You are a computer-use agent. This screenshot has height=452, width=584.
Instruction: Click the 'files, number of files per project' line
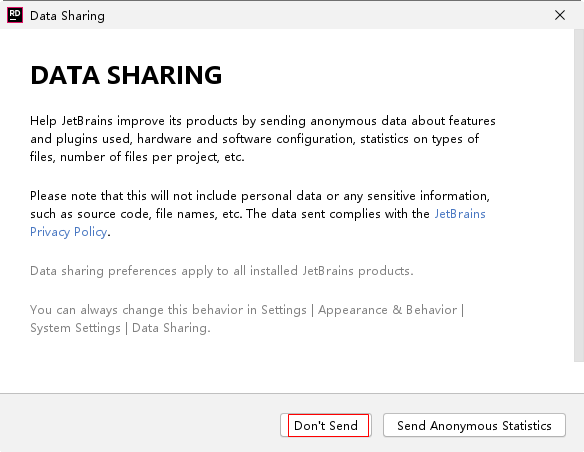[x=137, y=157]
